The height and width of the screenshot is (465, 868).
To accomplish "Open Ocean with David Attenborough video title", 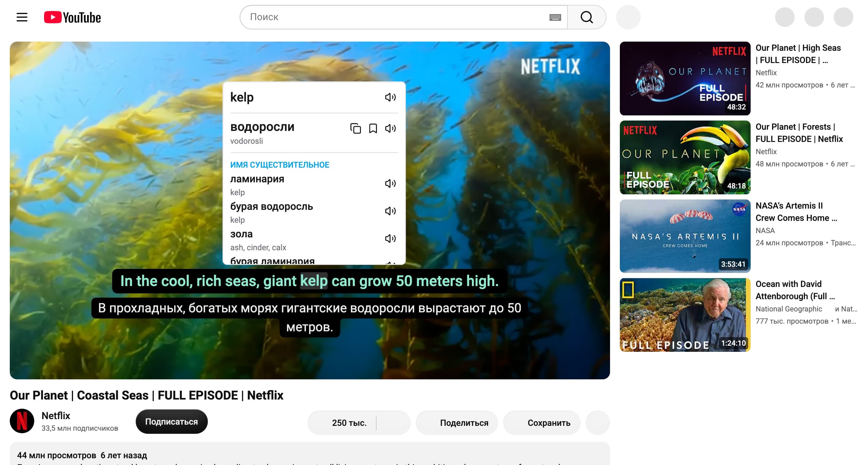I will (795, 290).
